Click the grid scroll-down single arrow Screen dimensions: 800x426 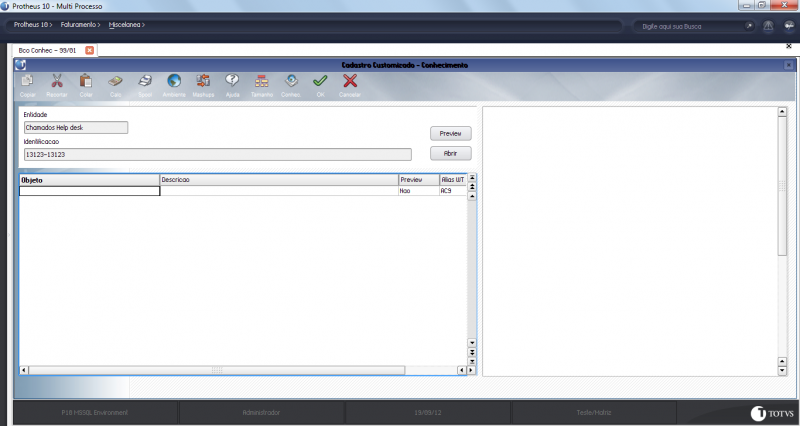click(472, 343)
